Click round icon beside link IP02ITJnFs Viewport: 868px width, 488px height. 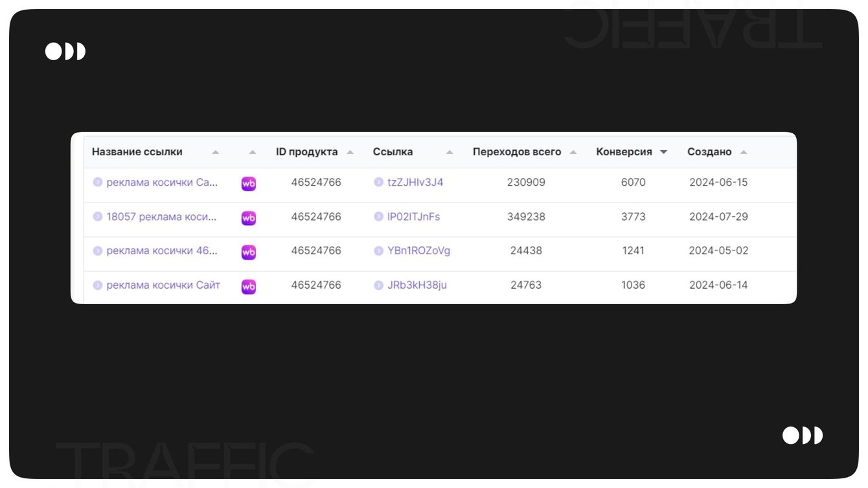379,217
